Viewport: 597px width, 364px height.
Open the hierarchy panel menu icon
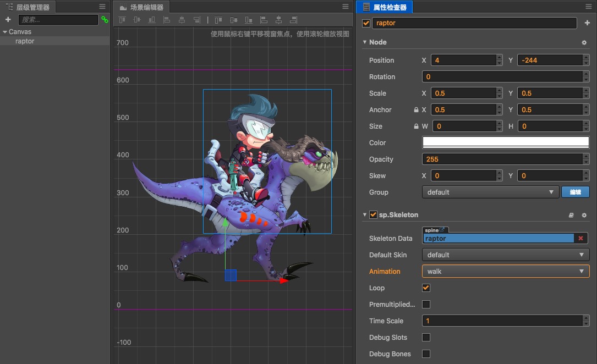pos(102,7)
